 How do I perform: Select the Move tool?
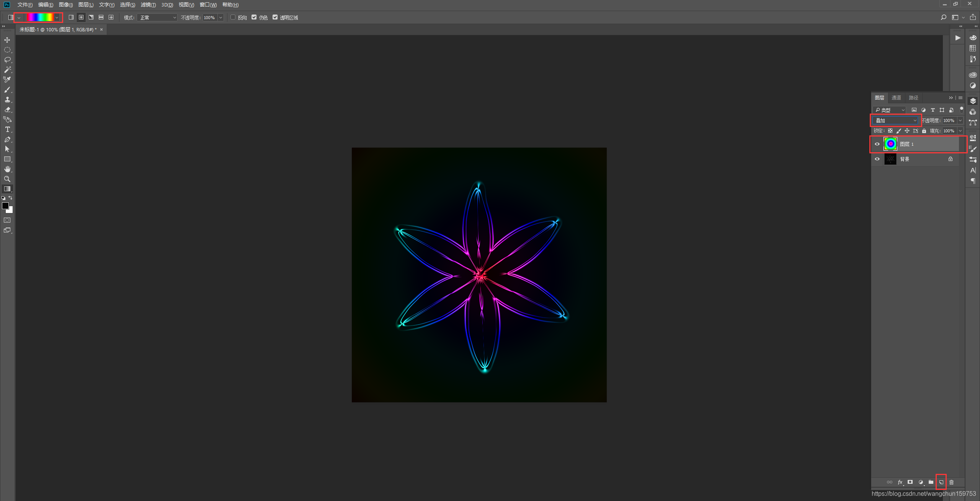[x=7, y=40]
